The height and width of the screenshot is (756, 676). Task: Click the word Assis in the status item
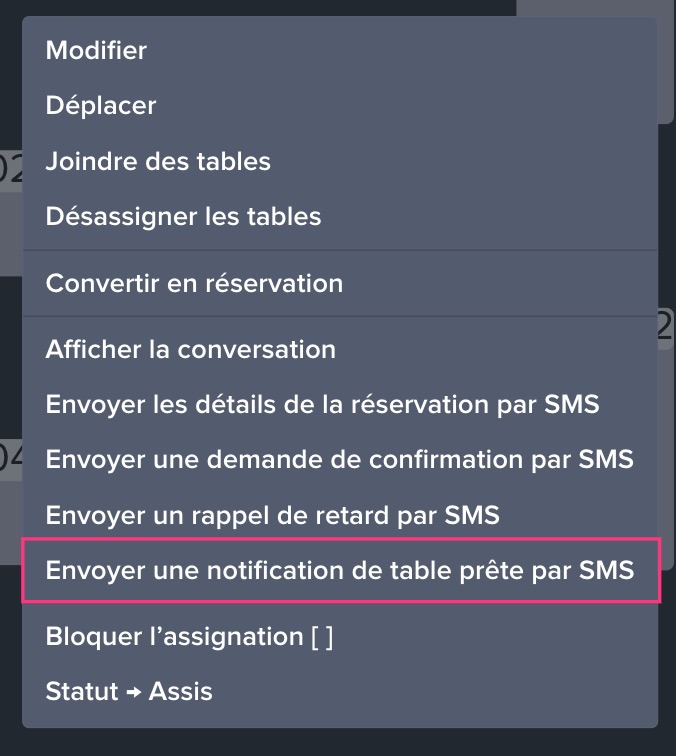tap(181, 691)
